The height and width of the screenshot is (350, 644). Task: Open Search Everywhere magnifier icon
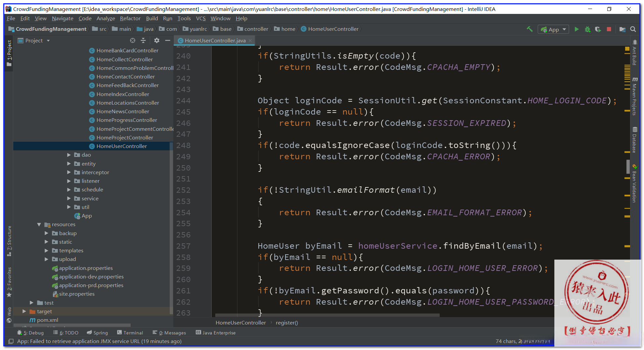(633, 29)
